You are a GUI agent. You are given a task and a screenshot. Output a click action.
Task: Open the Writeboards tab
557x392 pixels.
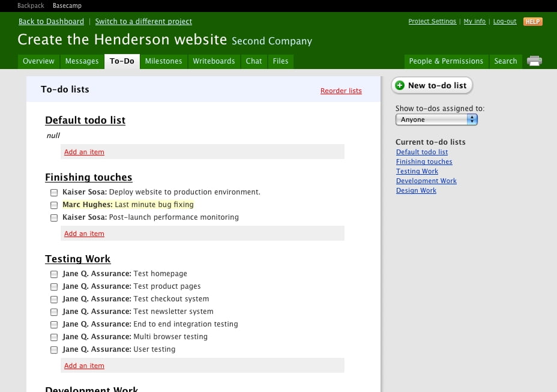[x=214, y=61]
